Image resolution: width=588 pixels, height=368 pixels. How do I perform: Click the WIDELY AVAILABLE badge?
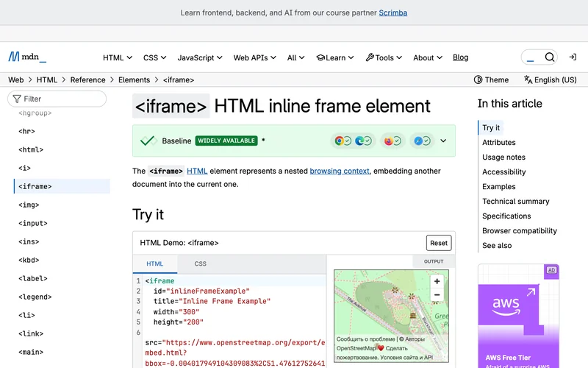tap(226, 141)
